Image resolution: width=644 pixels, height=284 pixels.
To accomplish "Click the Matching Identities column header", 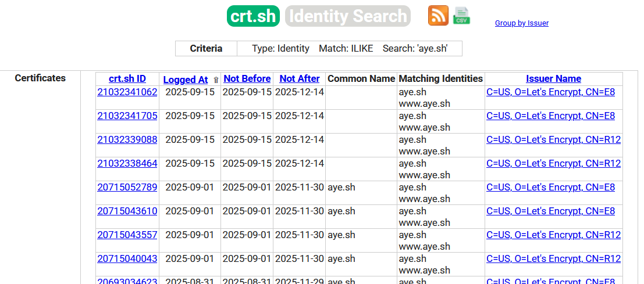I will pos(441,78).
